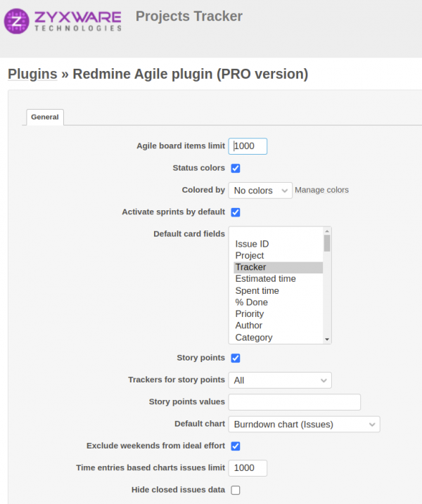
Task: Expand the Colored by dropdown
Action: 260,190
